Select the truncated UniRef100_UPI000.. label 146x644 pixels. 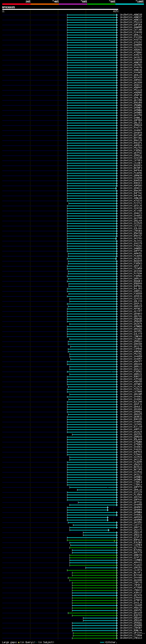(x=132, y=633)
